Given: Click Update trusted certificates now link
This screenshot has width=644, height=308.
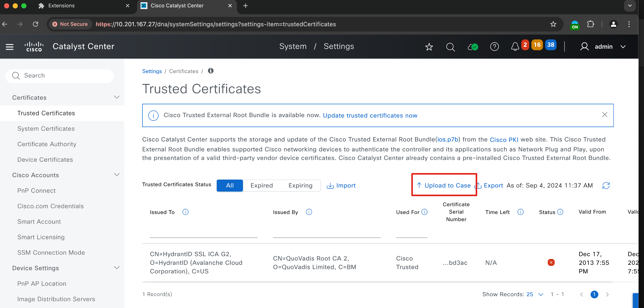Looking at the screenshot, I should tap(370, 116).
